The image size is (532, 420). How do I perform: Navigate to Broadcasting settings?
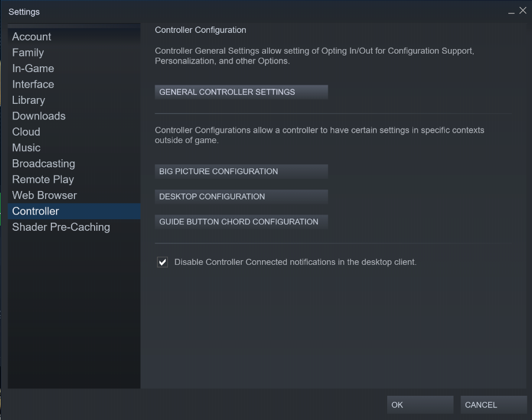(x=43, y=163)
